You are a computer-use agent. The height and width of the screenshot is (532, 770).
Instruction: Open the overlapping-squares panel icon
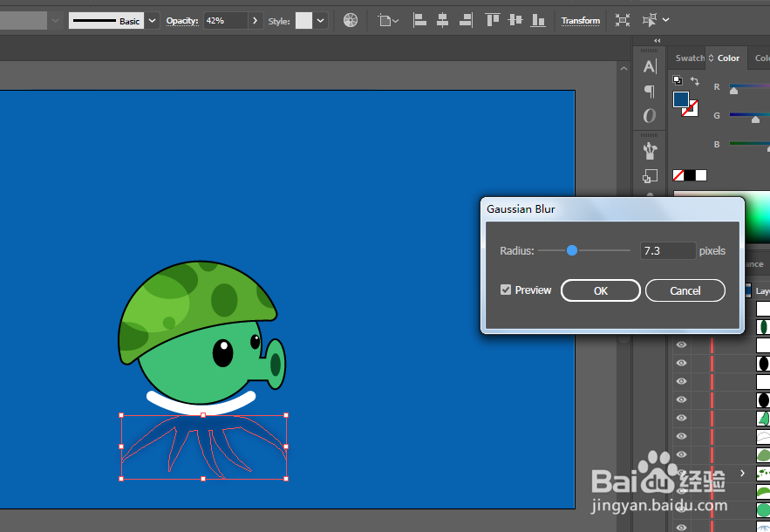click(x=650, y=176)
